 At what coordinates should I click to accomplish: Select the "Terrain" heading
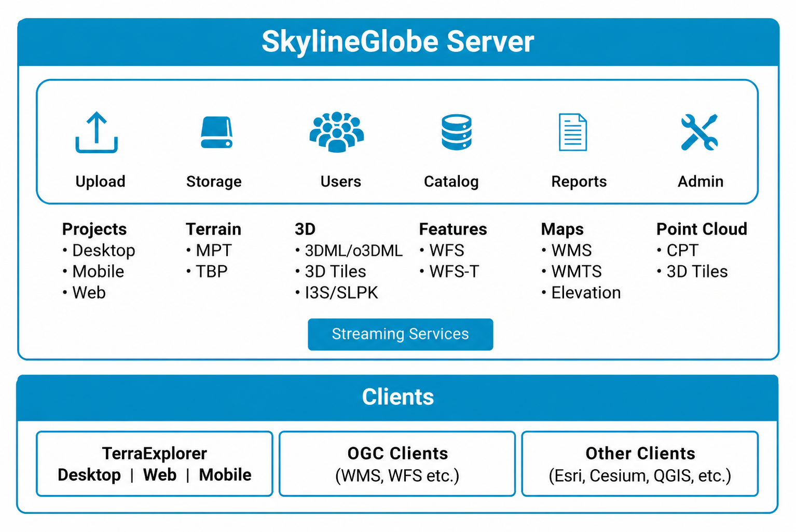click(214, 229)
